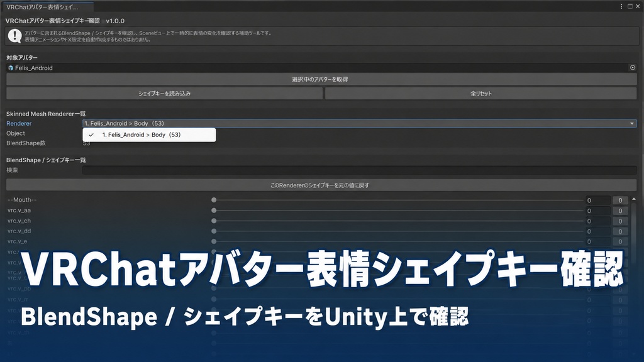644x362 pixels.
Task: Click the vrc.v_aa label
Action: [19, 210]
